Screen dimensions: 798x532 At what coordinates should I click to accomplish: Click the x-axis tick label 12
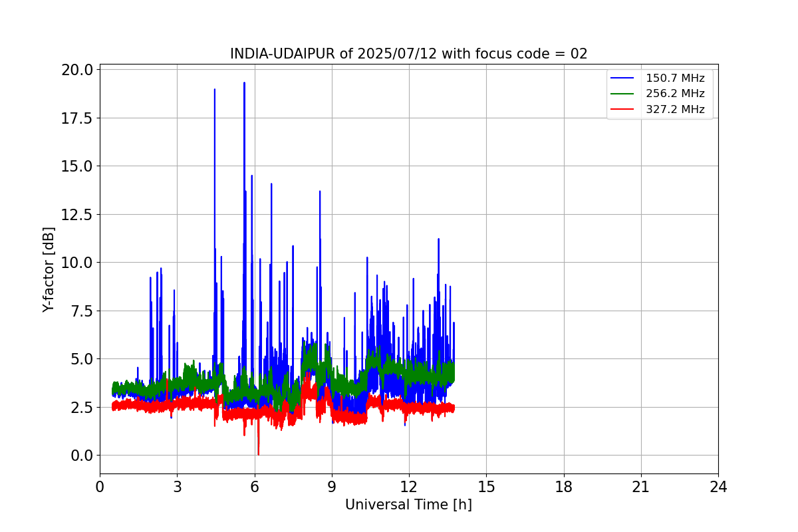(x=409, y=487)
